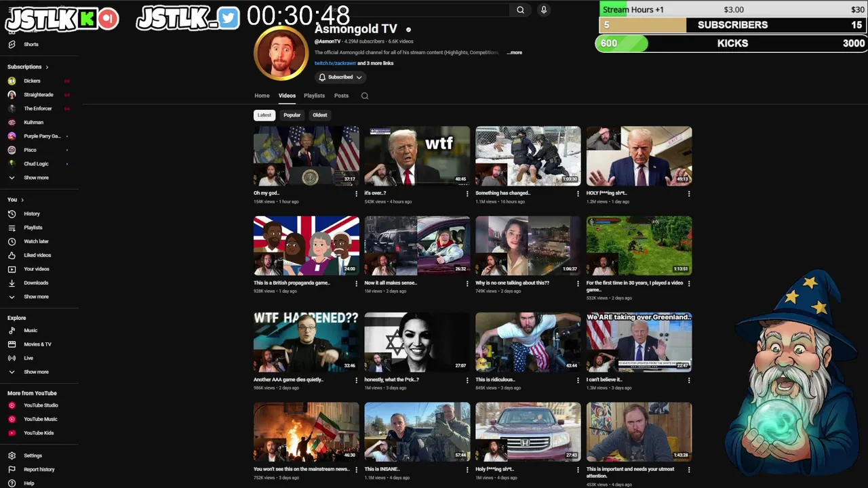
Task: Expand the Subscriptions section header
Action: coord(28,67)
